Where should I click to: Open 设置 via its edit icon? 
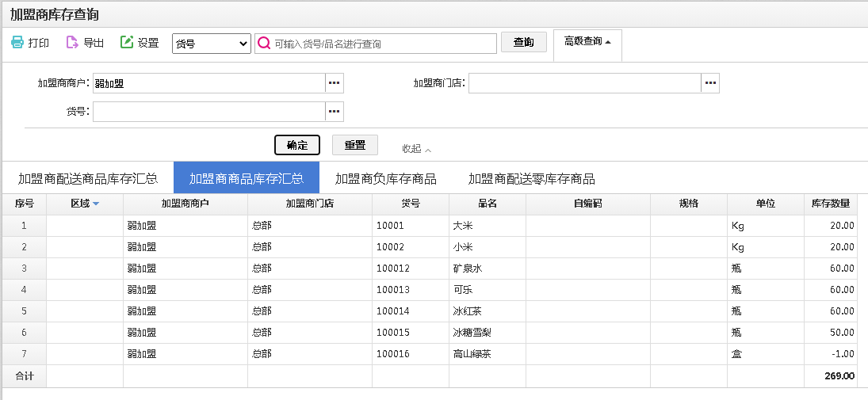pyautogui.click(x=127, y=42)
